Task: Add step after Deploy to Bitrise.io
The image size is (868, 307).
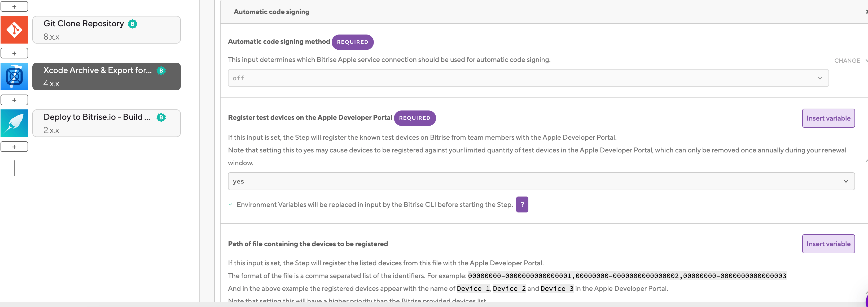Action: tap(14, 147)
